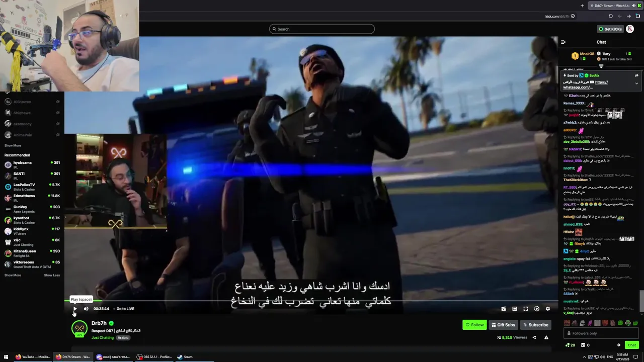This screenshot has height=362, width=644.
Task: Open the user profile avatar menu
Action: (x=630, y=29)
